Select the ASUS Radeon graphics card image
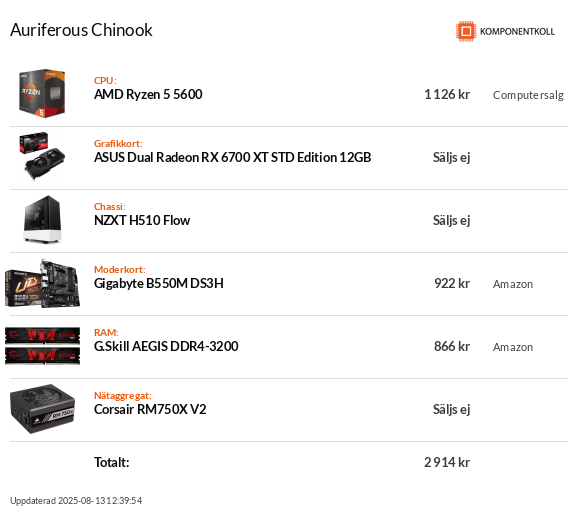 click(x=42, y=156)
